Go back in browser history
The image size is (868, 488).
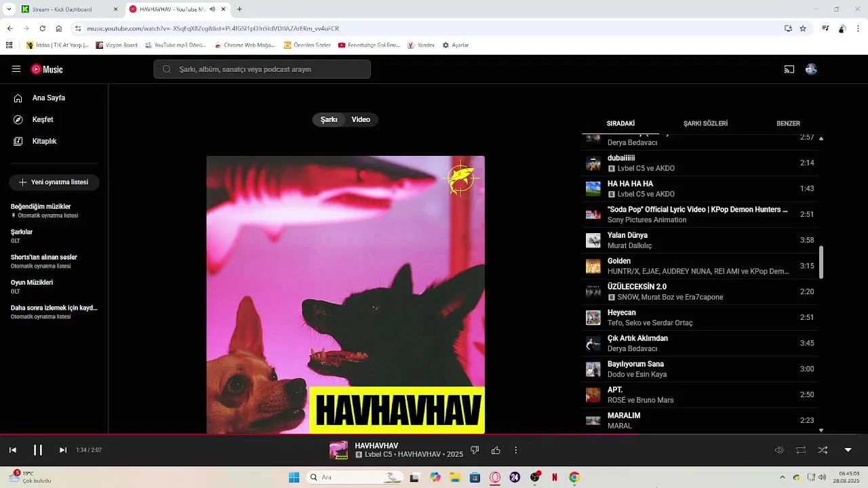tap(10, 28)
